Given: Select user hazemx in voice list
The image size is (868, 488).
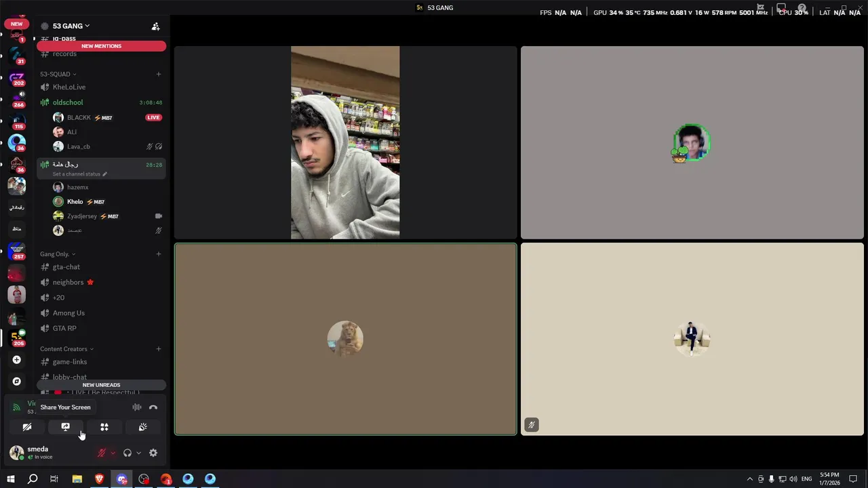Looking at the screenshot, I should [107, 187].
